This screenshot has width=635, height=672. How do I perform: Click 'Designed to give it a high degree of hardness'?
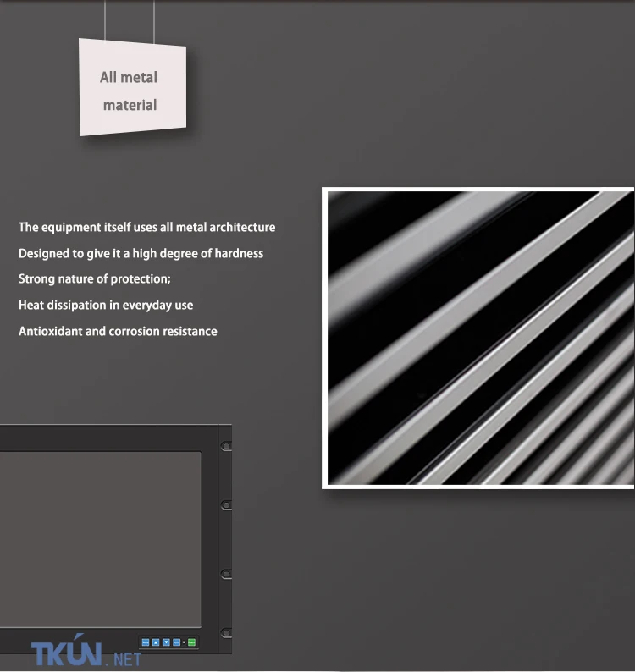coord(141,254)
